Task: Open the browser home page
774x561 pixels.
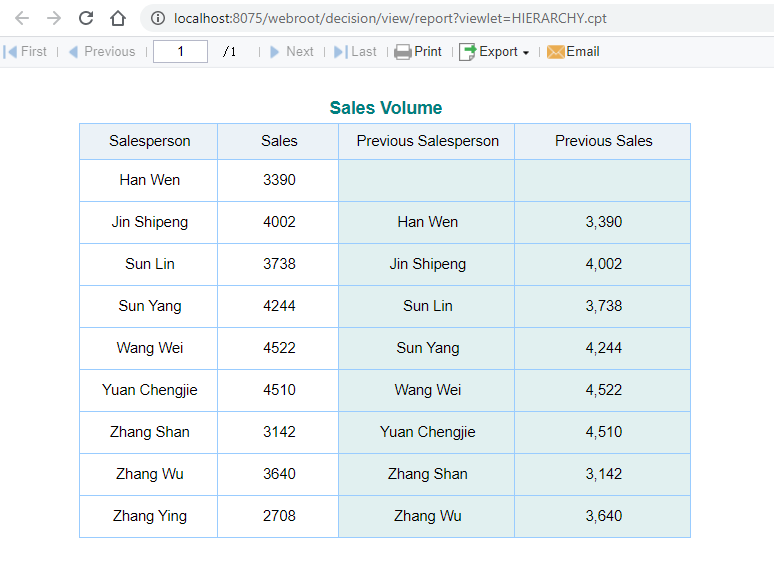Action: point(118,18)
